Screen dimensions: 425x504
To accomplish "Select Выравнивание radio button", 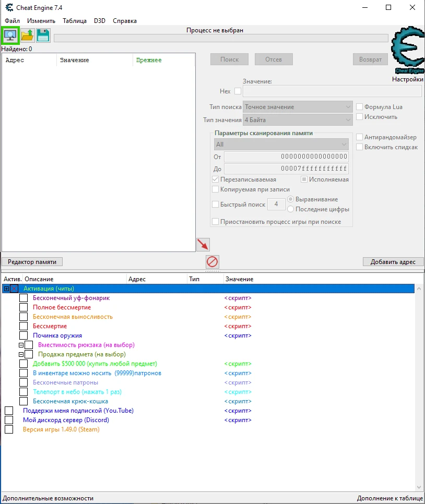I will 290,199.
